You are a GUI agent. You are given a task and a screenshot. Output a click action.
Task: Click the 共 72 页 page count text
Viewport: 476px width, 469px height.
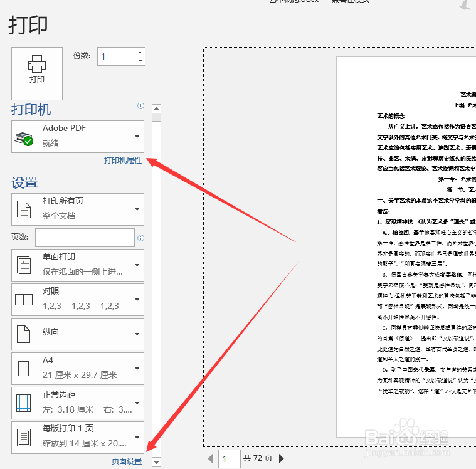click(x=257, y=458)
